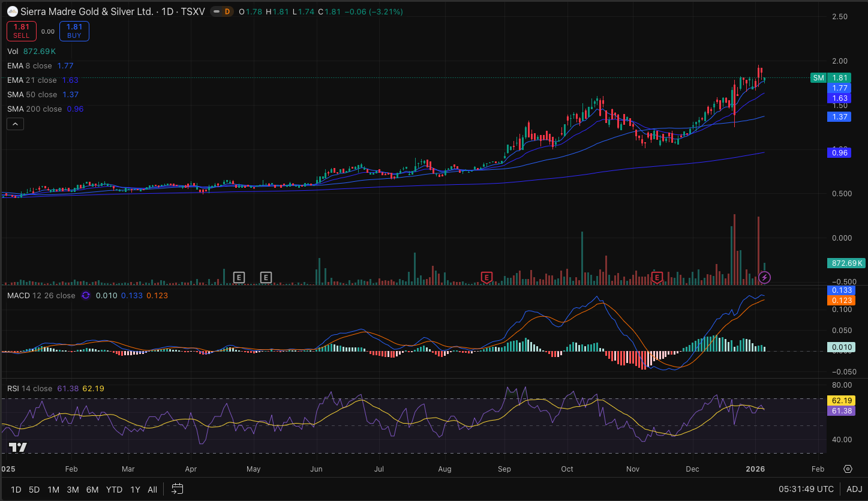Select the 1M time range
Image resolution: width=868 pixels, height=501 pixels.
point(53,490)
